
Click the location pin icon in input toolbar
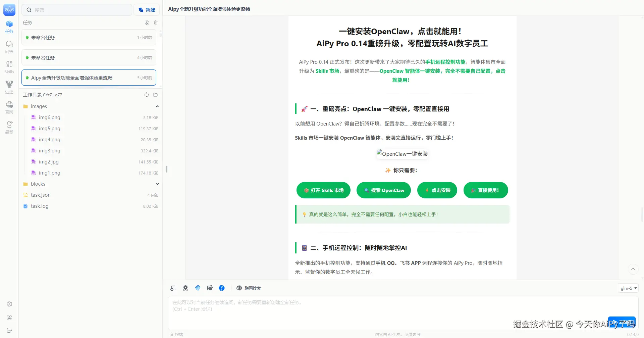click(185, 288)
